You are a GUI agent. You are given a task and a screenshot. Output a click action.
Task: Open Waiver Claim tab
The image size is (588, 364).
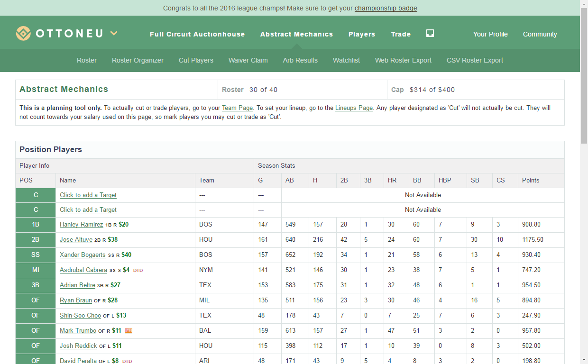point(248,60)
